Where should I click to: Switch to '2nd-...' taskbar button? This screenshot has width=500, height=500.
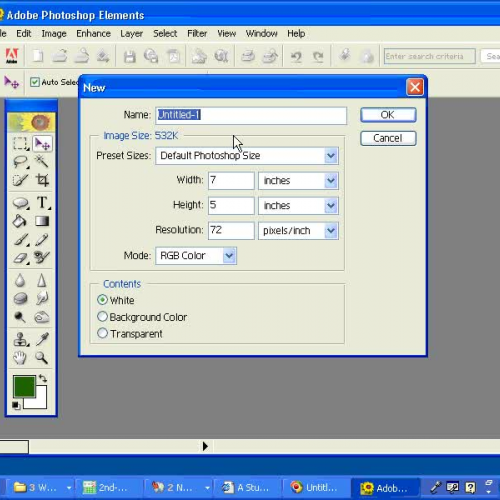pos(108,488)
